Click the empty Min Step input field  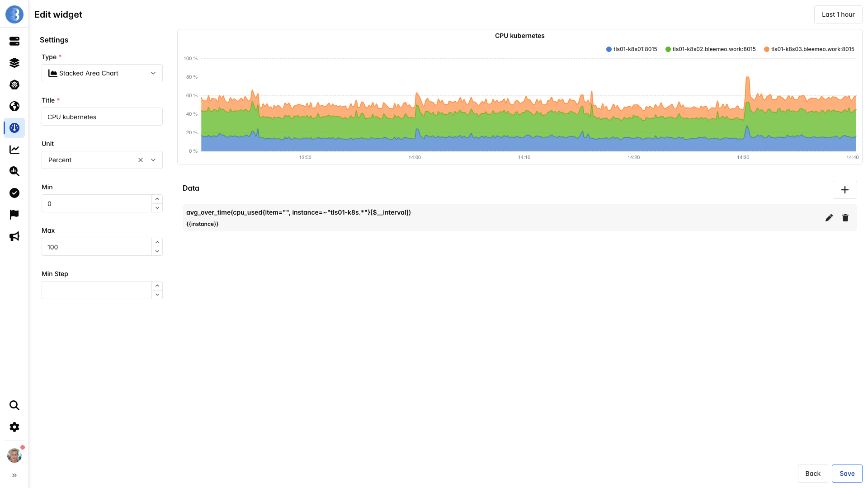pos(97,290)
